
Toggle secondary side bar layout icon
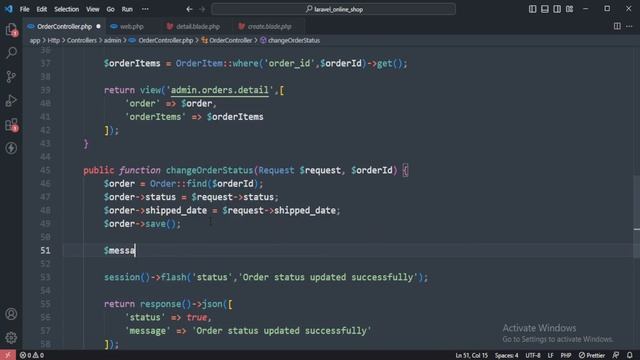pyautogui.click(x=557, y=9)
